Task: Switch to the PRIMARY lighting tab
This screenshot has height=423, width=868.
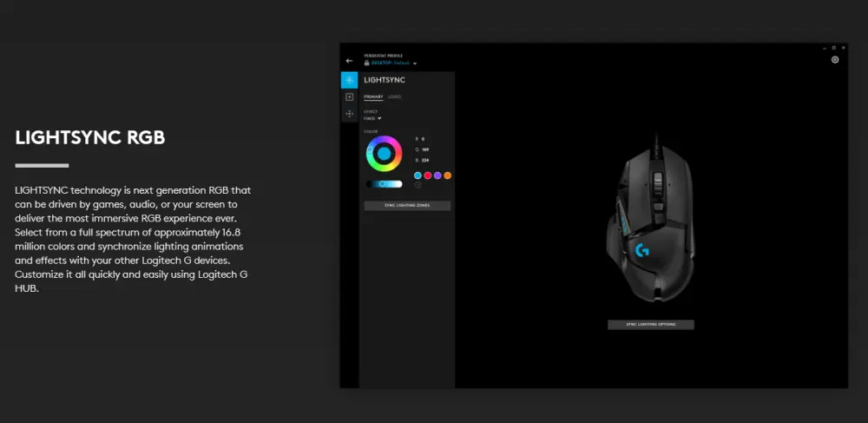Action: pos(373,97)
